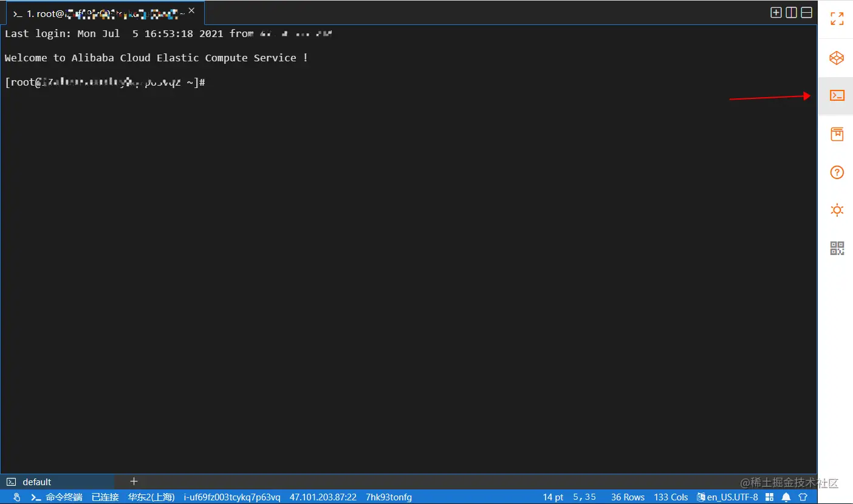Click the grid layout icon in status bar

pos(769,497)
